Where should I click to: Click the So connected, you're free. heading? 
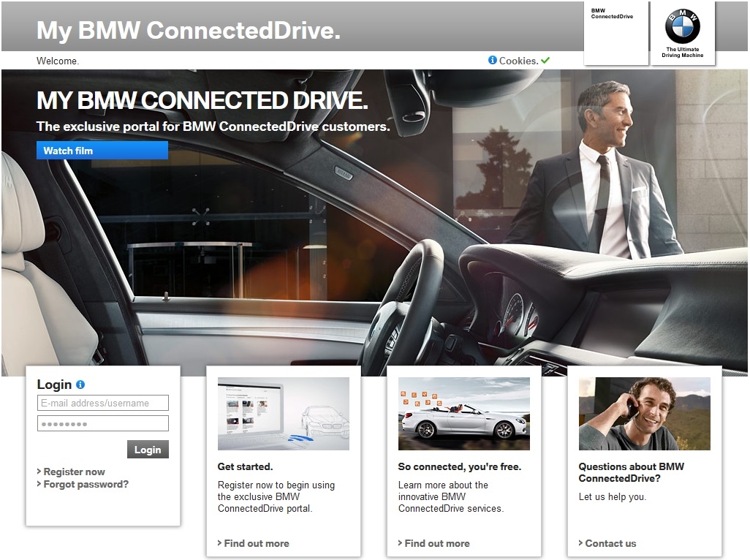(460, 466)
